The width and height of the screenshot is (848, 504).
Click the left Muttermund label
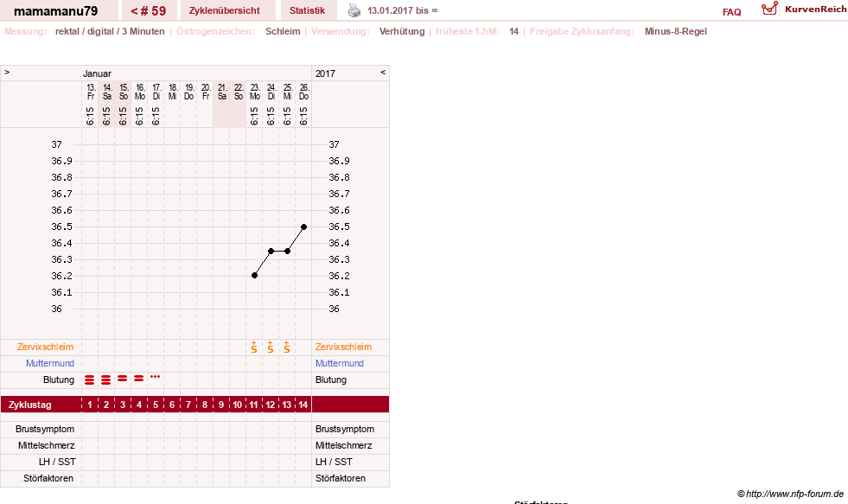click(x=50, y=363)
